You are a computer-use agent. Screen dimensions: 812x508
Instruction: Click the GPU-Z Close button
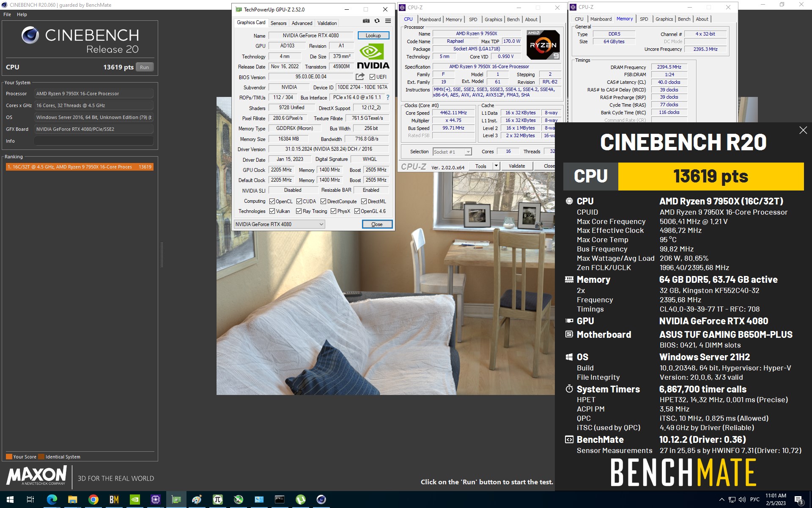pyautogui.click(x=377, y=224)
